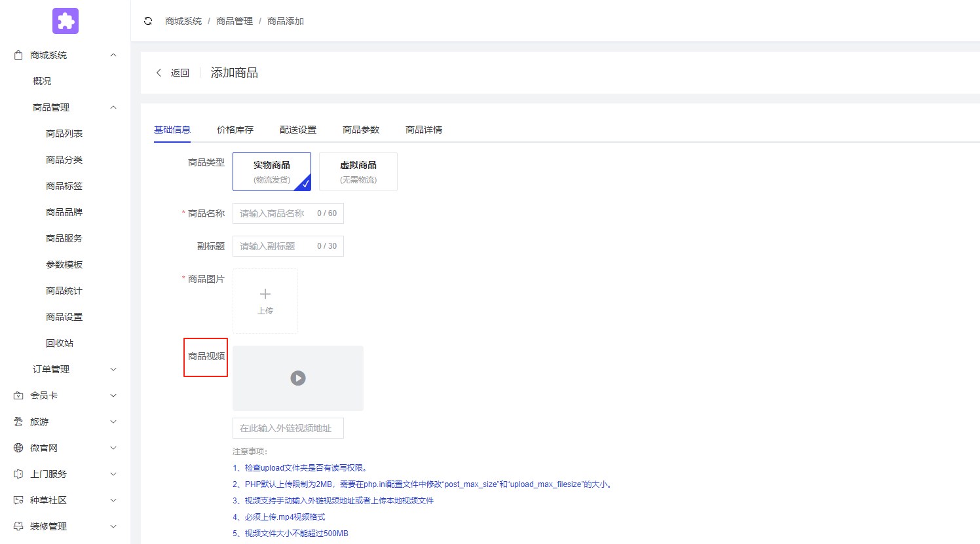Click the 上门服务 mobile service icon
Image resolution: width=980 pixels, height=544 pixels.
(x=18, y=473)
